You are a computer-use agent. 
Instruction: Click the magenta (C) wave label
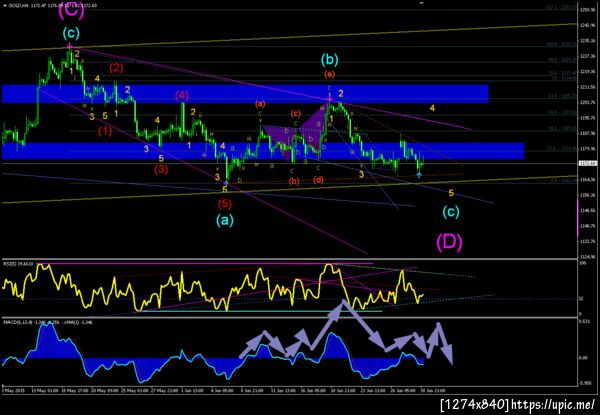[x=71, y=11]
